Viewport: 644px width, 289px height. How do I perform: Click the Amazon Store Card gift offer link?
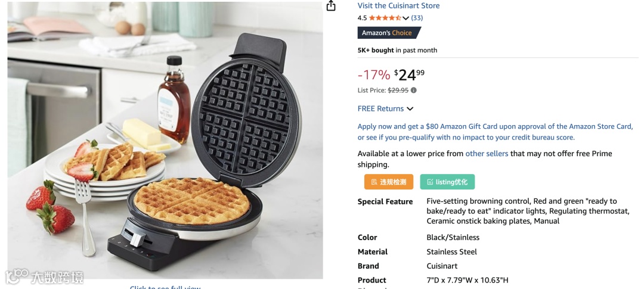(496, 126)
